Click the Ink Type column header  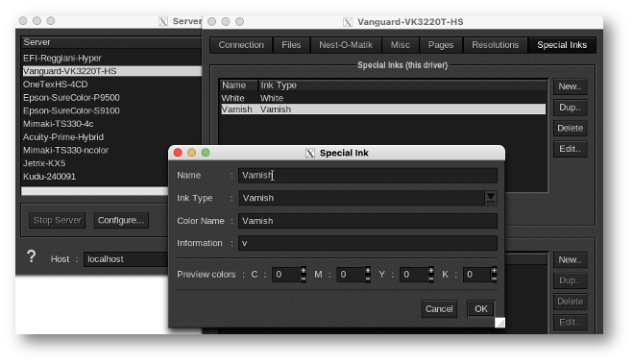(402, 85)
